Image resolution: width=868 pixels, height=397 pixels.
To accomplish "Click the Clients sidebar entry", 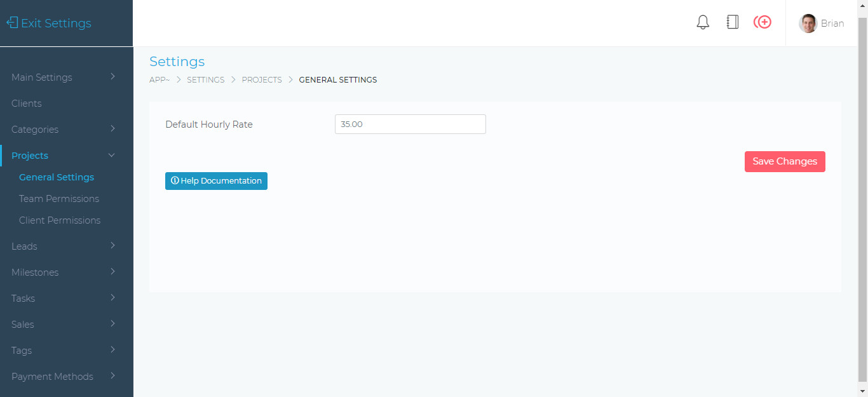I will tap(26, 103).
